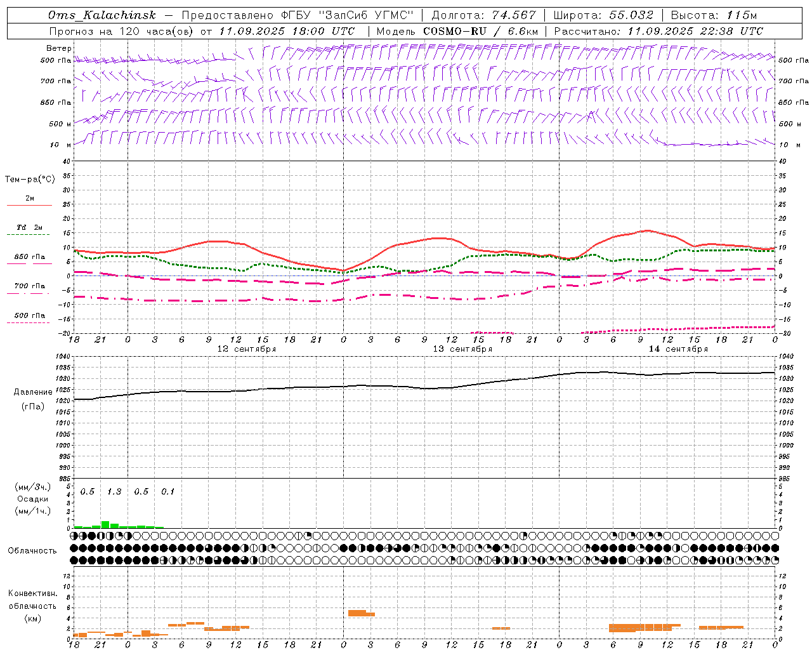Click the "(км)" unit under convective label

[x=32, y=618]
